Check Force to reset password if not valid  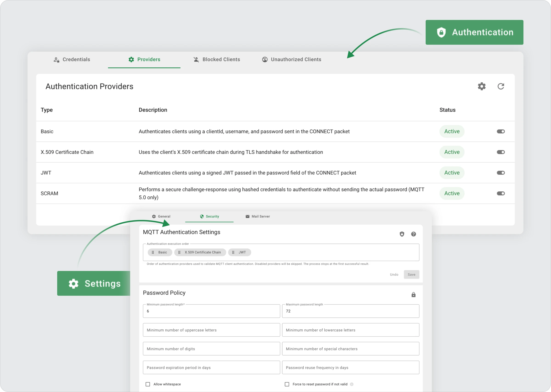click(x=287, y=384)
